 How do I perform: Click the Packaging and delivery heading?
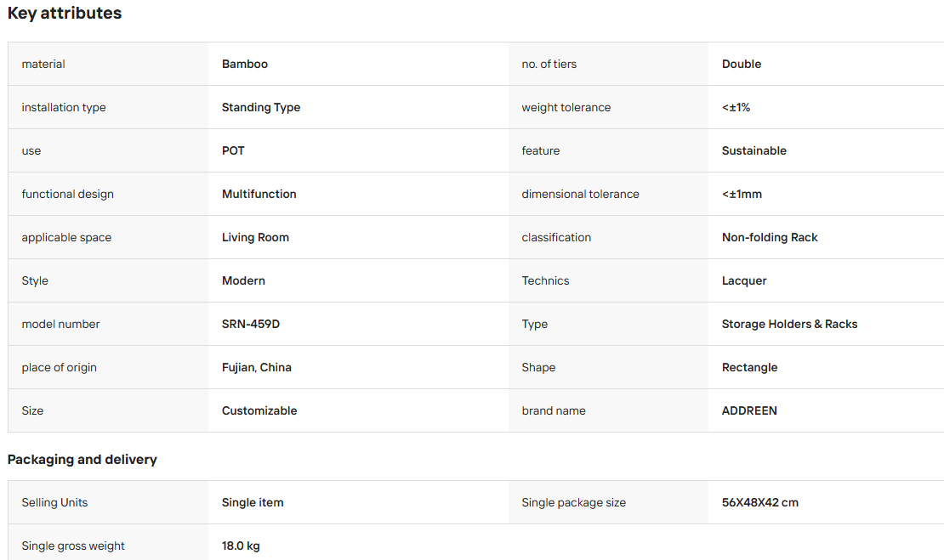tap(82, 460)
